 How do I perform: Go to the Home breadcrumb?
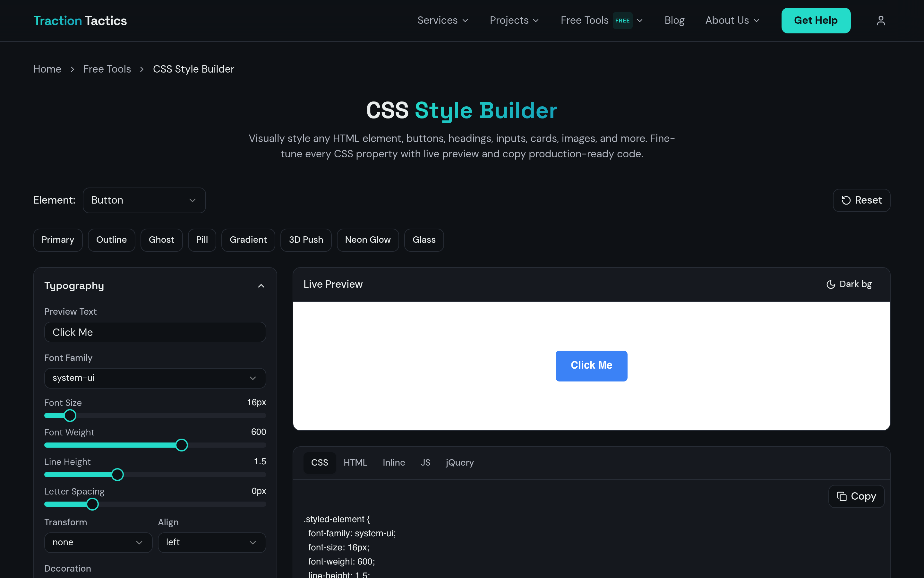(x=47, y=69)
